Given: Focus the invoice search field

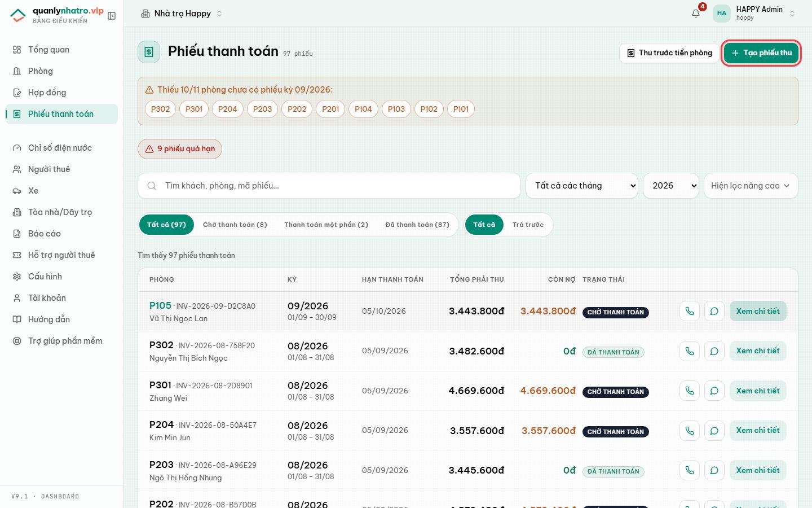Looking at the screenshot, I should click(329, 186).
